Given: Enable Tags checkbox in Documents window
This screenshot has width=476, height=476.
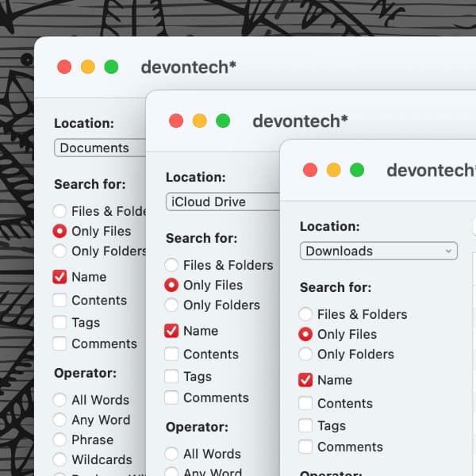Looking at the screenshot, I should pos(59,322).
